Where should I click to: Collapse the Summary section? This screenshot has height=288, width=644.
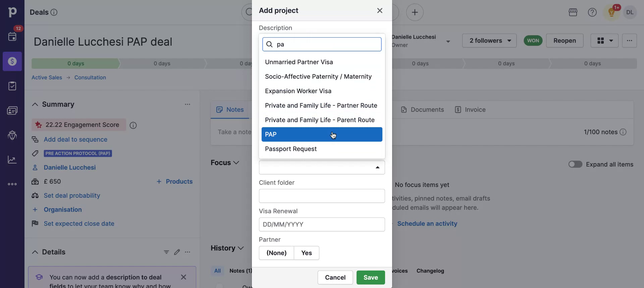tap(35, 104)
